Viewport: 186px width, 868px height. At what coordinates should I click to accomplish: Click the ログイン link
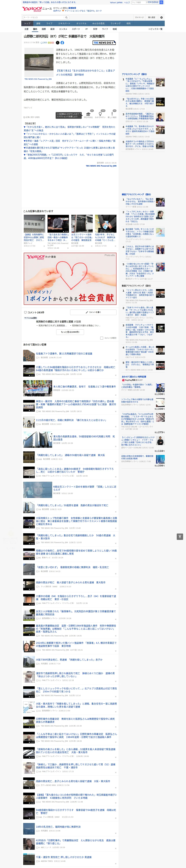click(x=57, y=11)
